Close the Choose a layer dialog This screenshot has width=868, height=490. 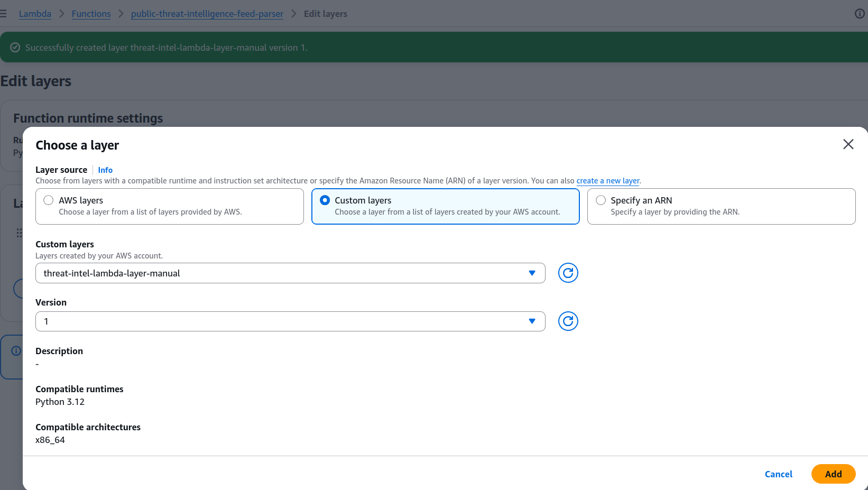click(848, 144)
